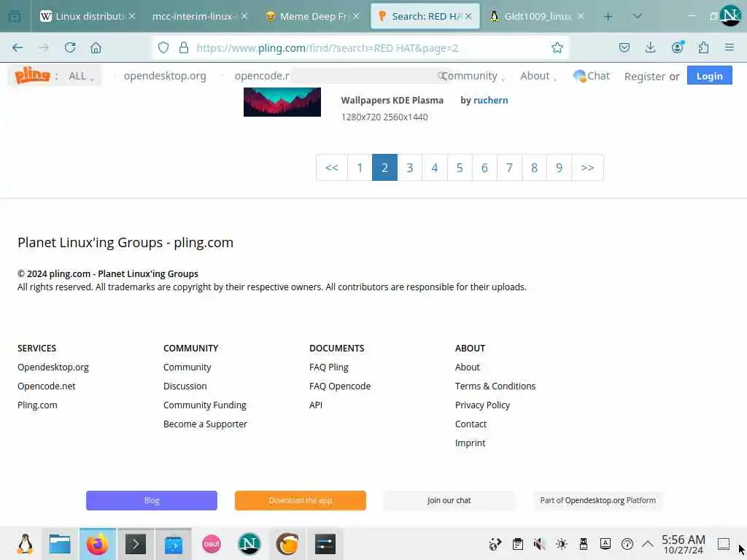Expand the ALL category dropdown

pos(81,76)
